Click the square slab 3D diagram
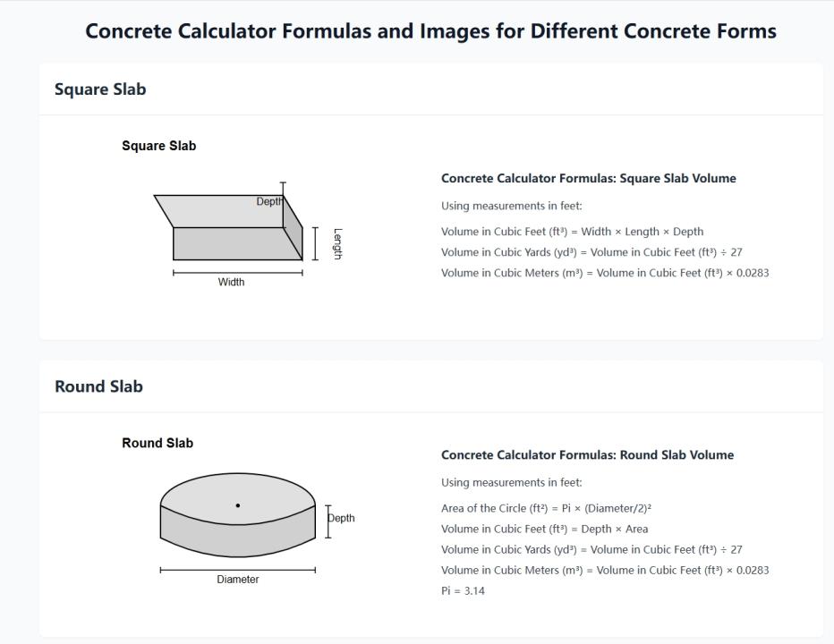The image size is (834, 644). click(x=228, y=228)
